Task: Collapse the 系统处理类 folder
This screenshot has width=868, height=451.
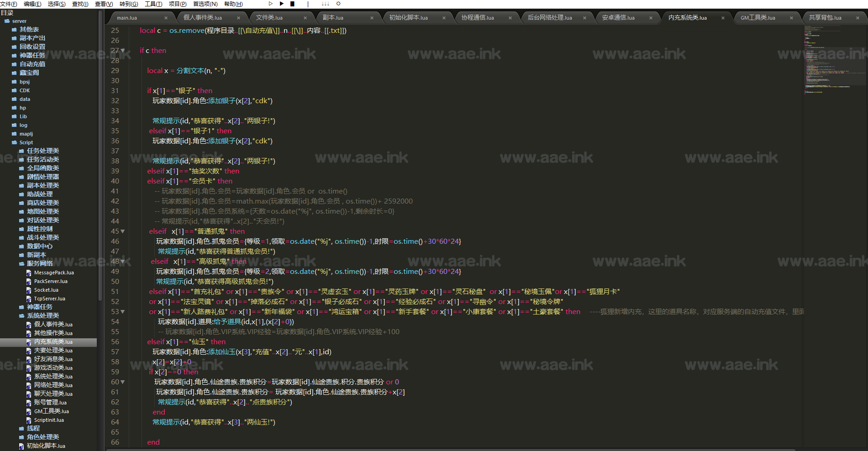Action: coord(21,316)
